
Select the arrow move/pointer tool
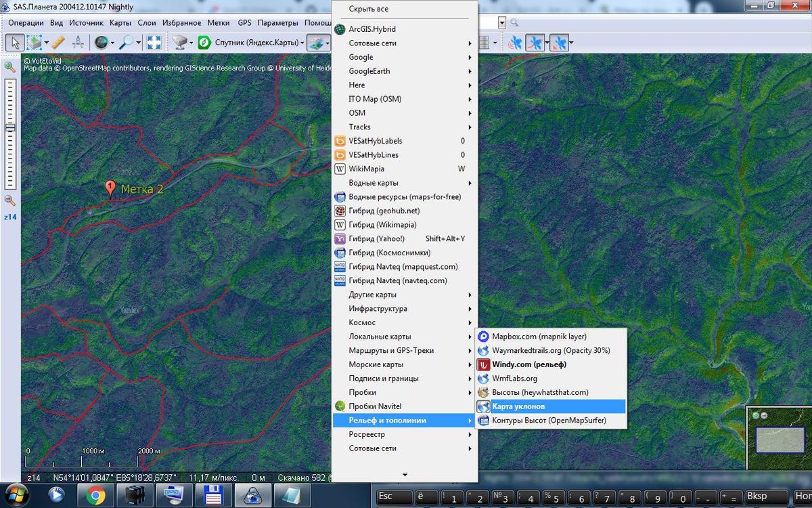[14, 43]
